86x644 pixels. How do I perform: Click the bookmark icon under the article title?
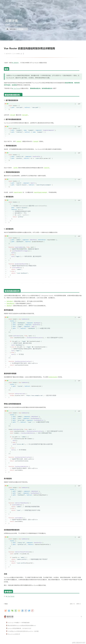click(x=23, y=54)
